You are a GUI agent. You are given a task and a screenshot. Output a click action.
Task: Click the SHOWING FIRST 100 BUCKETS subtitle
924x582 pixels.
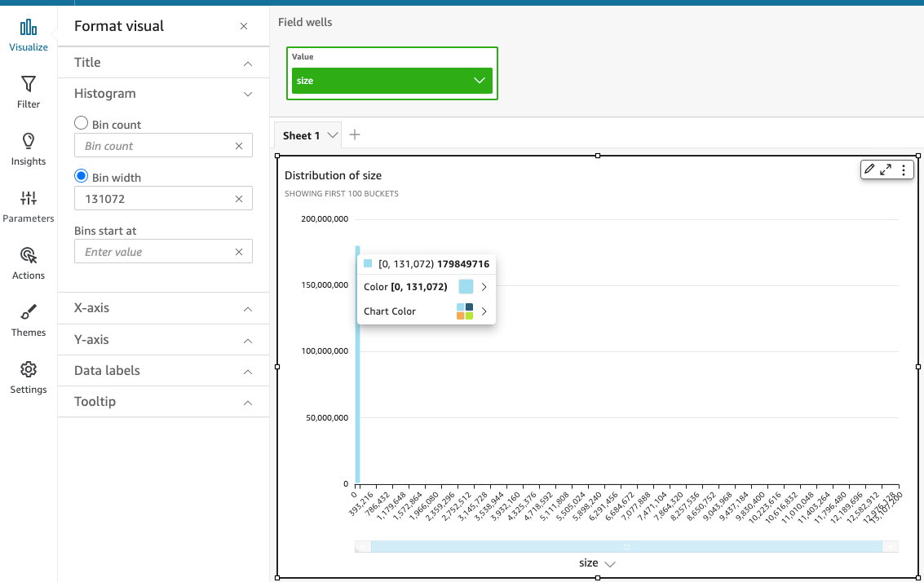pyautogui.click(x=342, y=194)
